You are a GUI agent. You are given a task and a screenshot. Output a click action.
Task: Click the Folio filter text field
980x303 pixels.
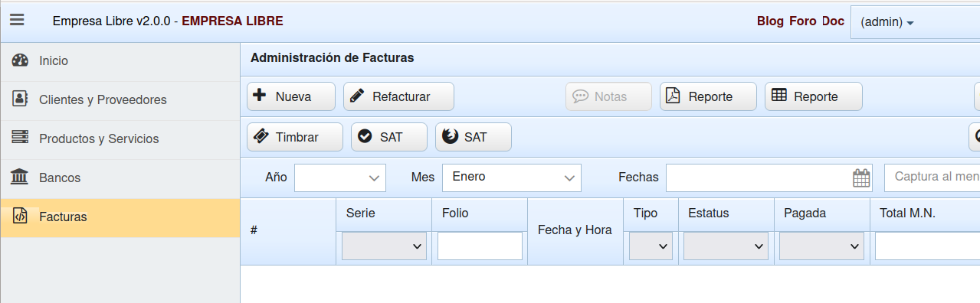click(480, 246)
